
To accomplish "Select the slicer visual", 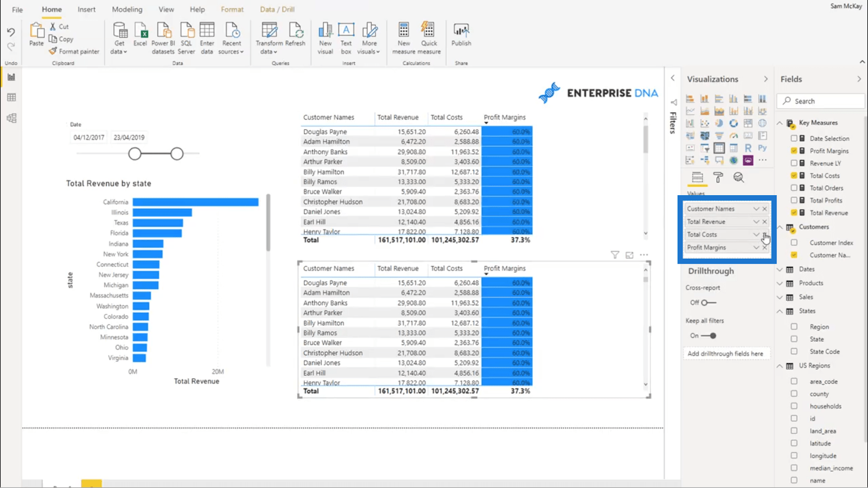I will pos(705,148).
